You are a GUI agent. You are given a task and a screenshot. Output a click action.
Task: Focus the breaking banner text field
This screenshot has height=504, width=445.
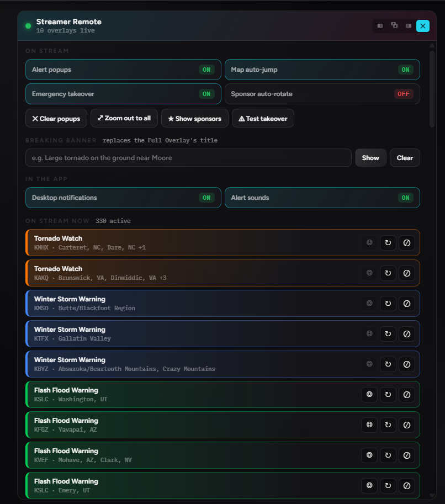tap(188, 157)
